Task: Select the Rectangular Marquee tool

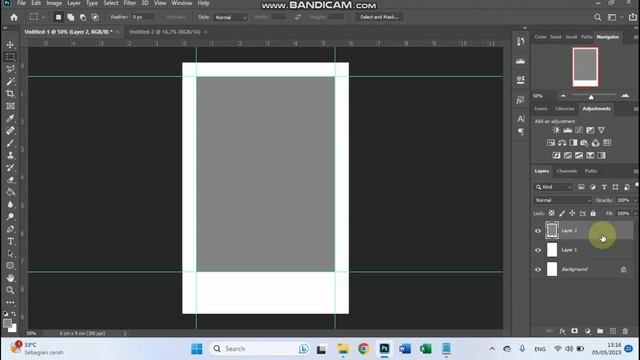Action: [10, 57]
